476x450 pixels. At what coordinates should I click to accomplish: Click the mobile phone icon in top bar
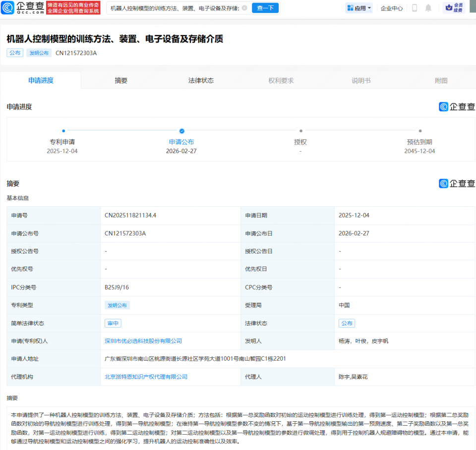pos(414,7)
